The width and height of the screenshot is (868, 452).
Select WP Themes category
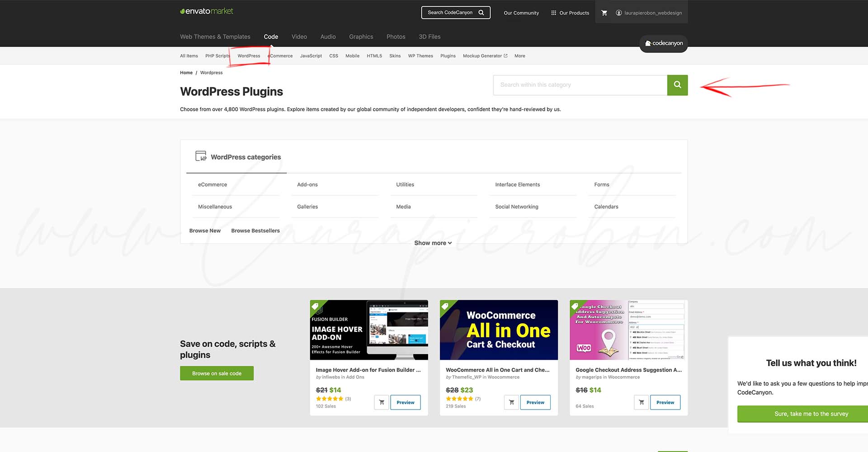[x=420, y=56]
